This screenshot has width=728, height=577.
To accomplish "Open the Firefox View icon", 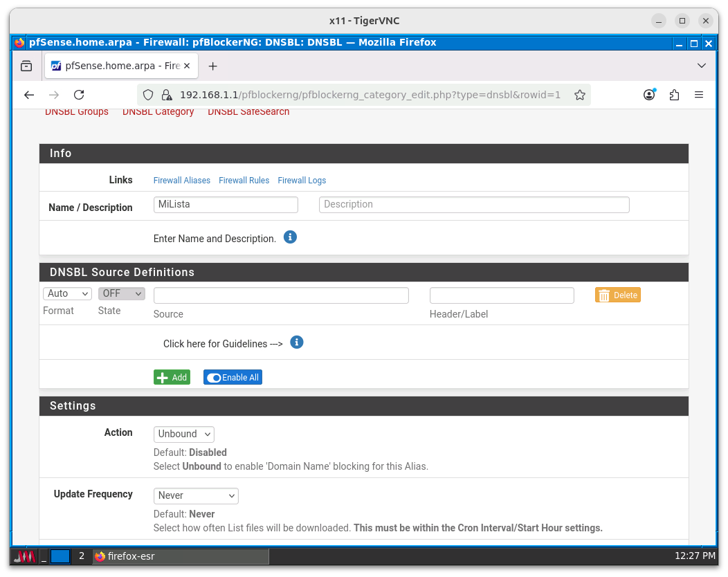I will coord(26,66).
